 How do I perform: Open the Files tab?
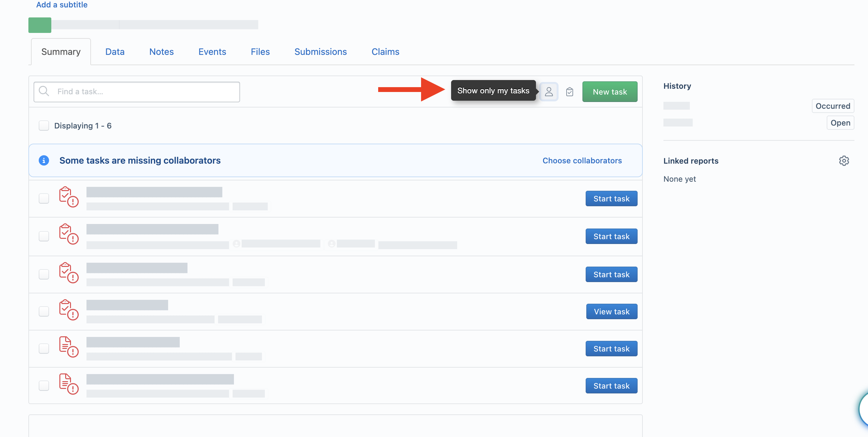tap(260, 52)
